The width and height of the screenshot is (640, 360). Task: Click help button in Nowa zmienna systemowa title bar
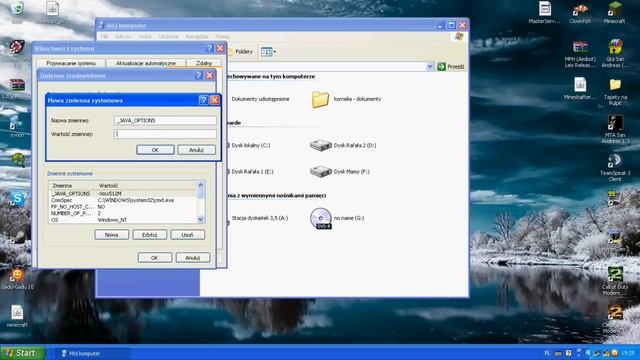(x=203, y=100)
